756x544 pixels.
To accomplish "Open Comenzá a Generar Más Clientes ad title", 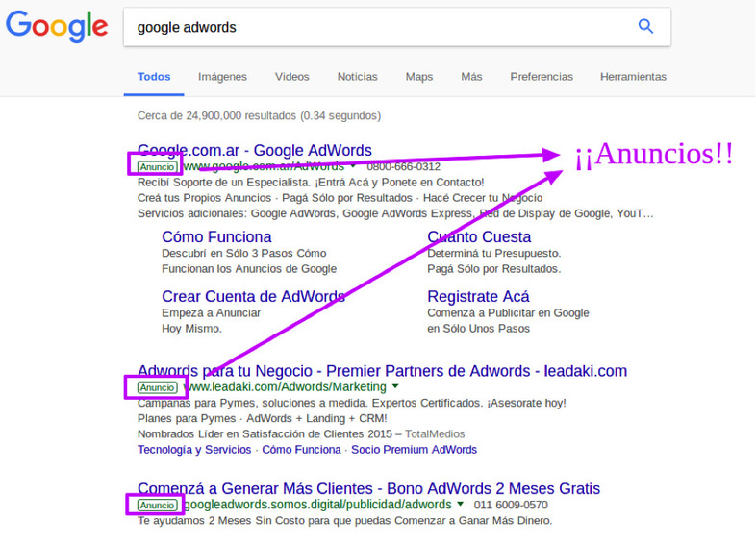I will pos(368,488).
